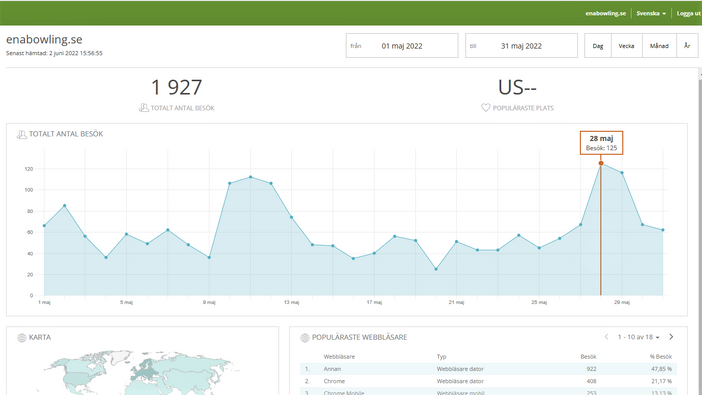Click the 21,17 % value
The image size is (702, 395).
[x=661, y=381]
